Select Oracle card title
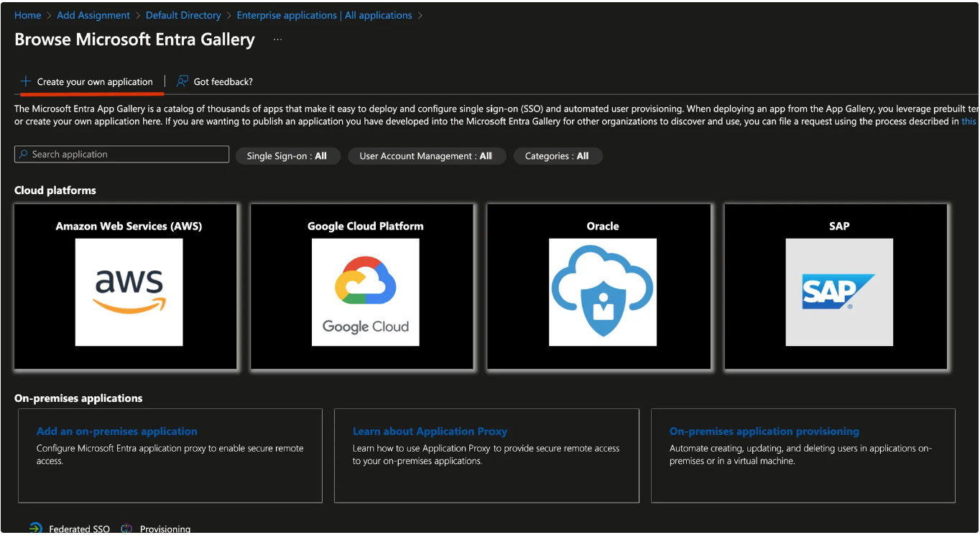This screenshot has height=535, width=980. [x=603, y=226]
